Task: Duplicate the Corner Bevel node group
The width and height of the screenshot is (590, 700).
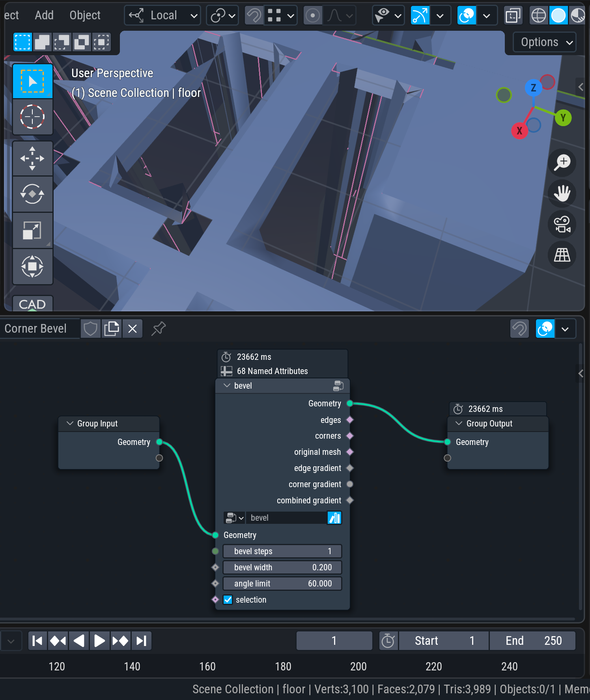Action: coord(112,329)
